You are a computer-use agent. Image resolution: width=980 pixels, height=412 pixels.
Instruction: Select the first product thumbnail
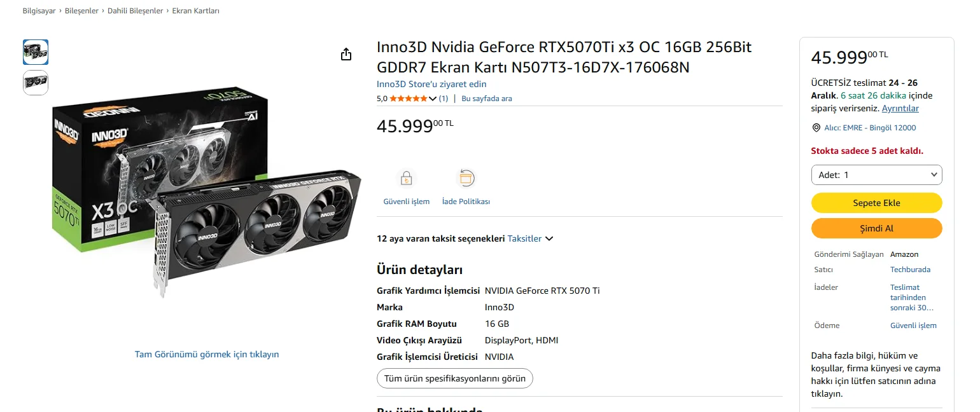click(x=36, y=52)
